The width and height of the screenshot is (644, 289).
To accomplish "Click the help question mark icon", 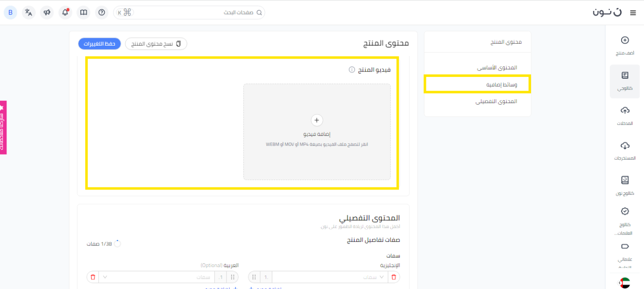I will [102, 12].
